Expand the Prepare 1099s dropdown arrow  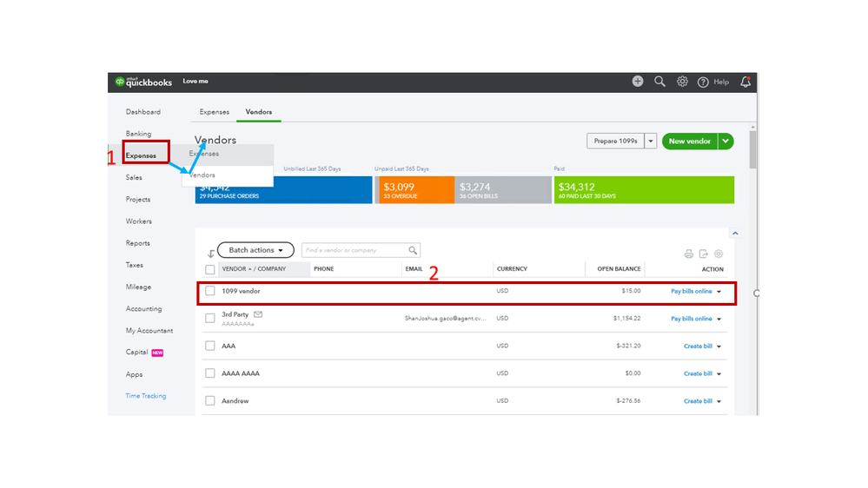point(651,141)
